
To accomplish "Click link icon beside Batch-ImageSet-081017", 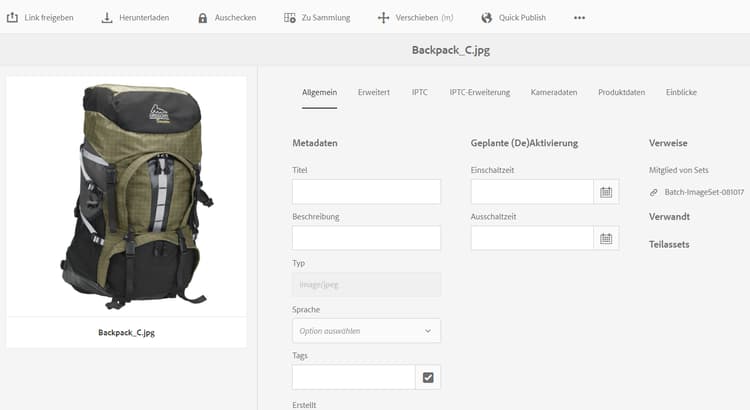I will tap(654, 192).
